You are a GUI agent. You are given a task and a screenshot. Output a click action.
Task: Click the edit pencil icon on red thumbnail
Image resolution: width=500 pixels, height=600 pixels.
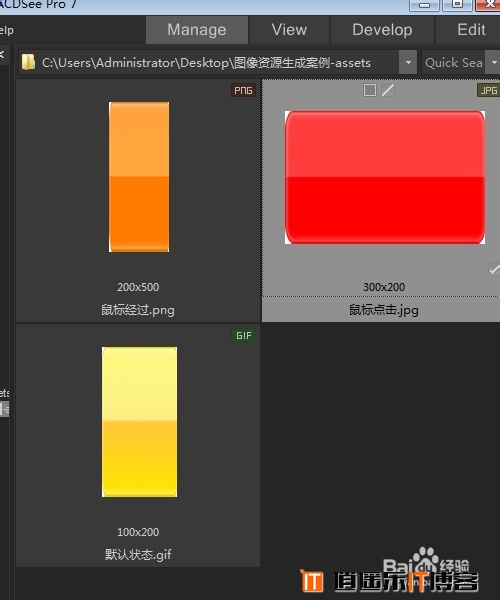[388, 90]
